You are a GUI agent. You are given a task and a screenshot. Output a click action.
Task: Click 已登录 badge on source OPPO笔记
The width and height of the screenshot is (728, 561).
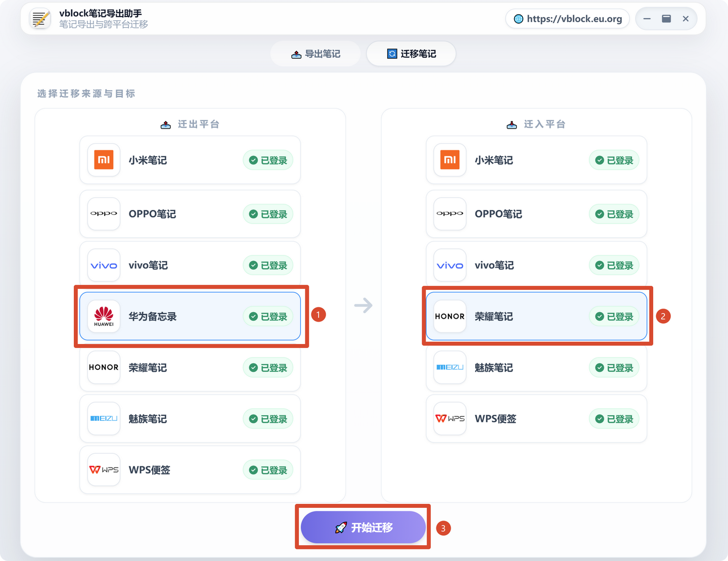pos(268,214)
